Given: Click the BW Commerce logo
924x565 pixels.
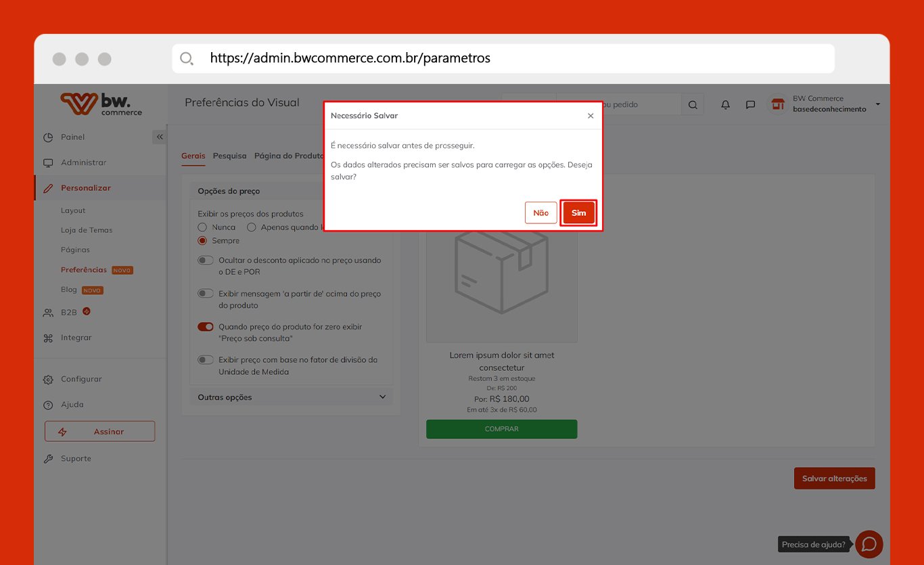Looking at the screenshot, I should [101, 104].
